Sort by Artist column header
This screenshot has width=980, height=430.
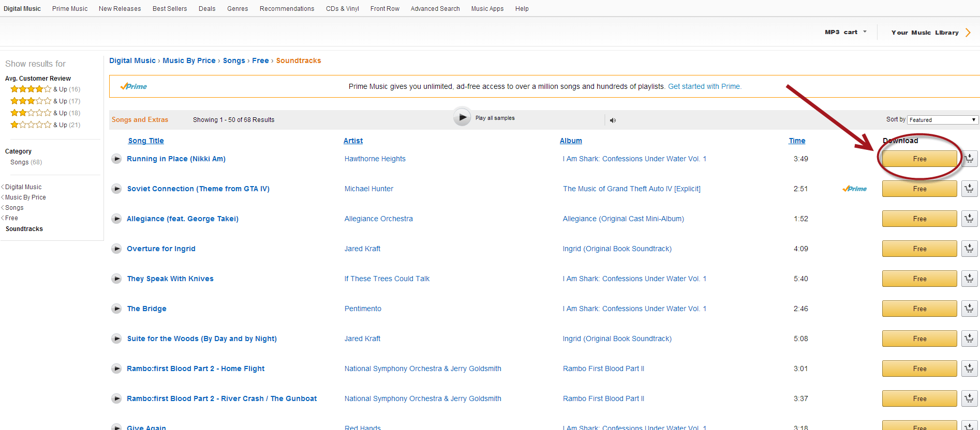pyautogui.click(x=353, y=141)
